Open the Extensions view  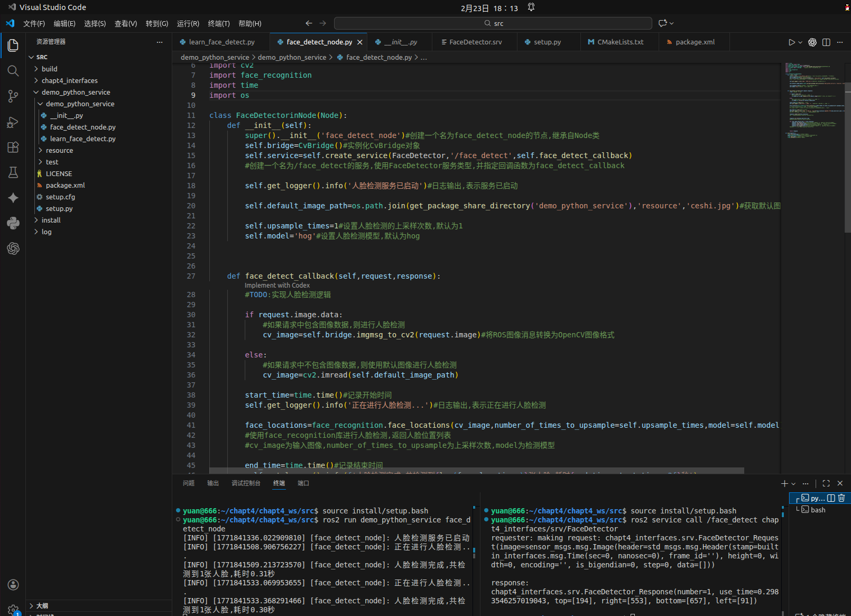click(x=13, y=148)
